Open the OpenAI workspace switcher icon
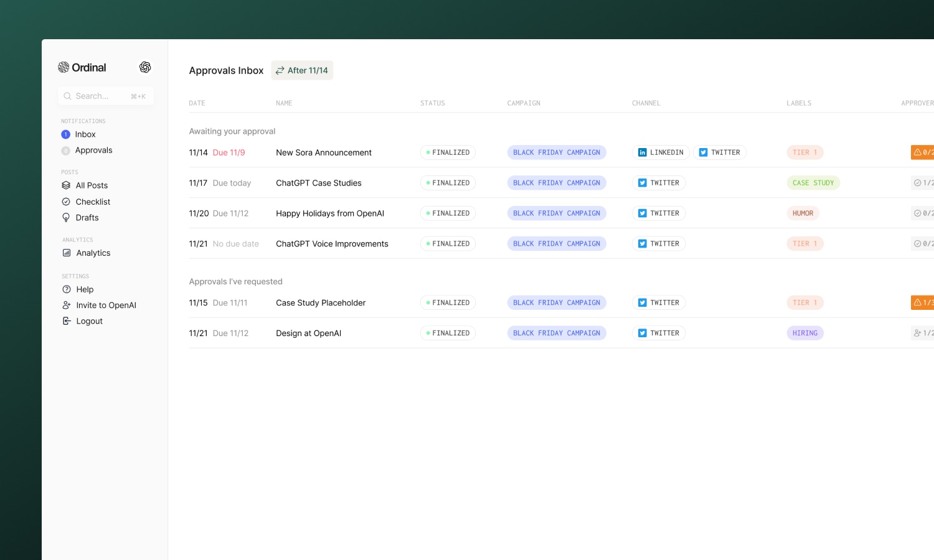Viewport: 934px width, 560px height. click(145, 67)
